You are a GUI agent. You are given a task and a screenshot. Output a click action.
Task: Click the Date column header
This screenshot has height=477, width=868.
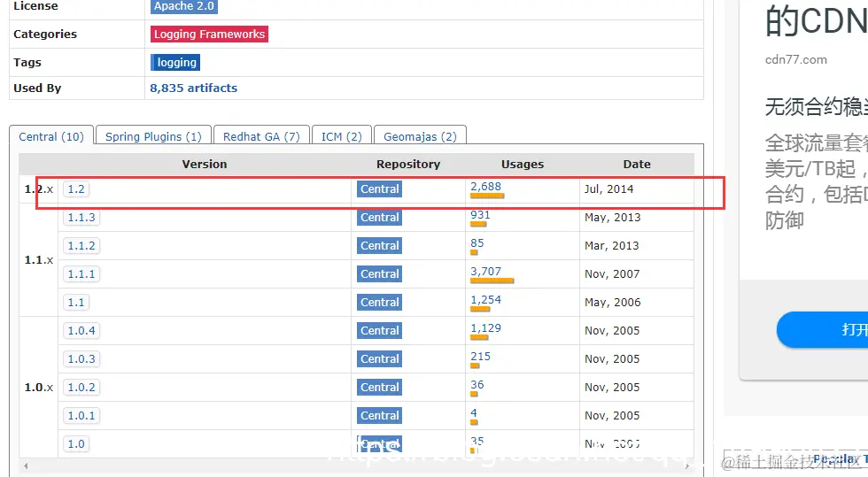pyautogui.click(x=637, y=165)
